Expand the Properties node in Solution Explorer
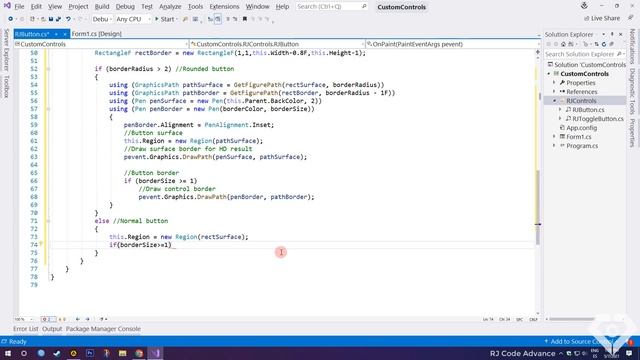Viewport: 640px width, 360px height. pyautogui.click(x=554, y=83)
